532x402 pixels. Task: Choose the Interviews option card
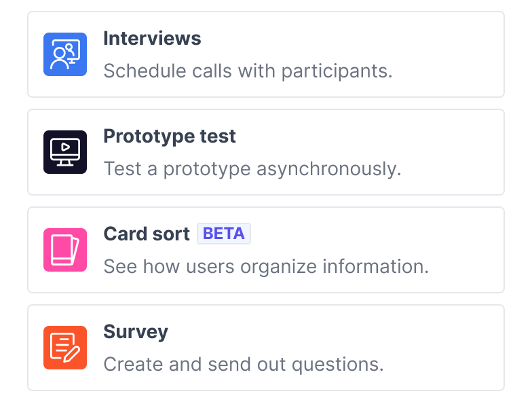pyautogui.click(x=266, y=54)
